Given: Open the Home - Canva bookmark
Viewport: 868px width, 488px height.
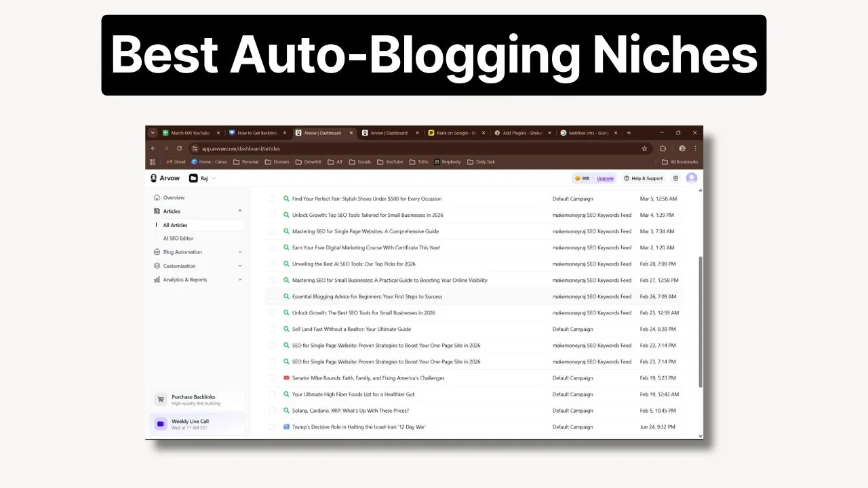Looking at the screenshot, I should click(210, 162).
